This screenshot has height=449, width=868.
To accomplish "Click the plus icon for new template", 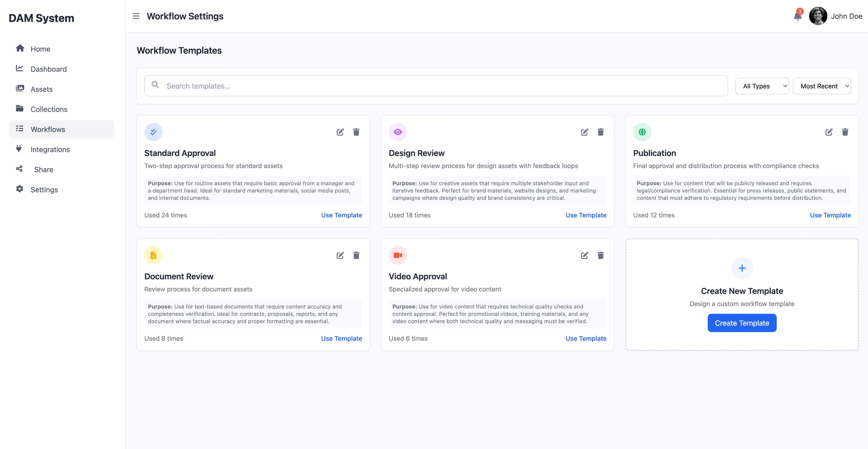I will pyautogui.click(x=742, y=268).
